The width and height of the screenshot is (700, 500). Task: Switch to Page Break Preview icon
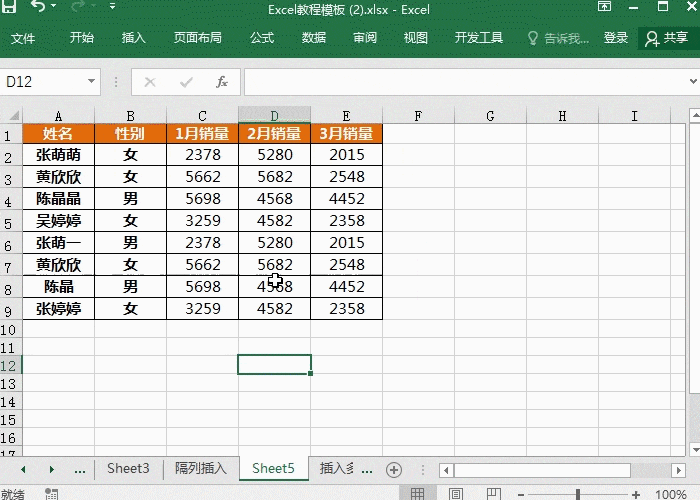click(x=493, y=493)
